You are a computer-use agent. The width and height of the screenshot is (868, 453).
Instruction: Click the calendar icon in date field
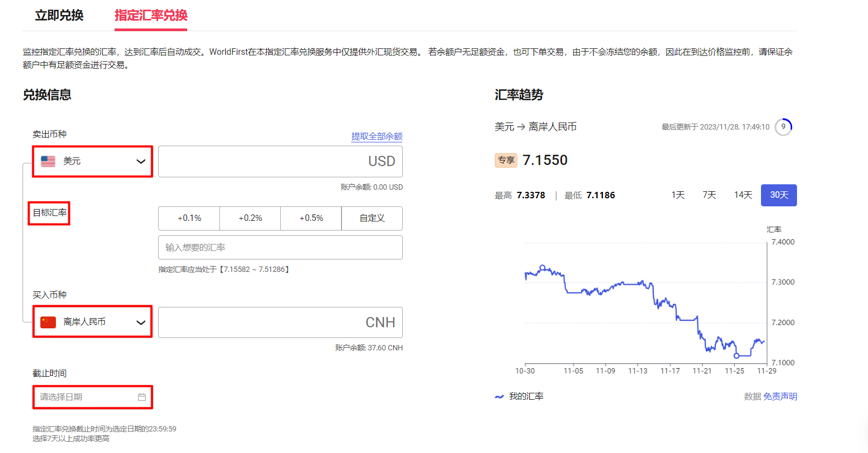(142, 397)
